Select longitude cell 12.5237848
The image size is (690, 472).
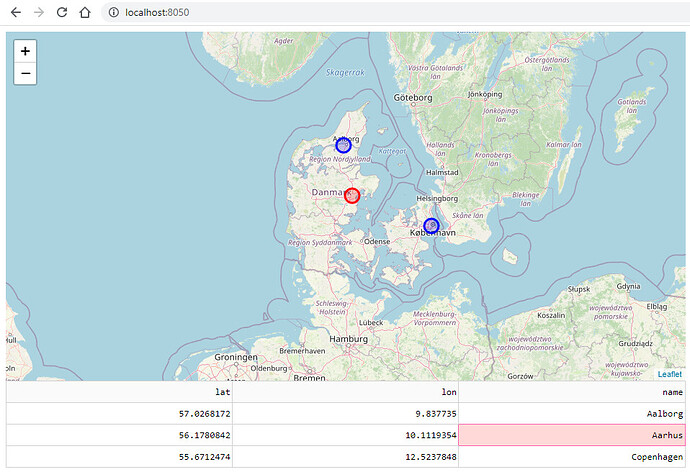(x=345, y=457)
